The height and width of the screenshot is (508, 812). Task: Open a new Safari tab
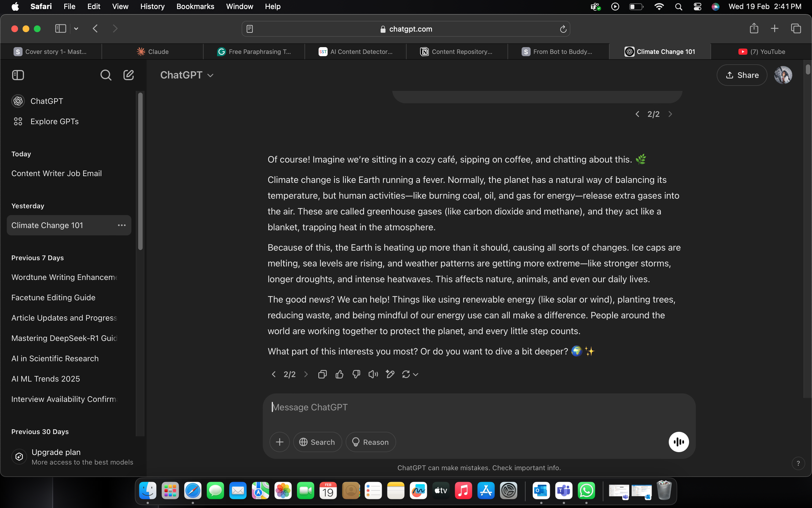tap(775, 29)
